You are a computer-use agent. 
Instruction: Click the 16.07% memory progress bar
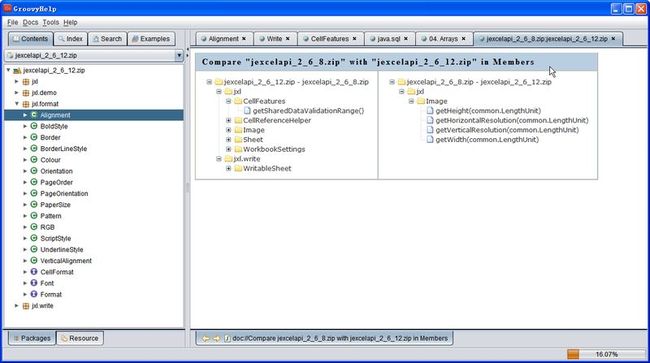606,354
